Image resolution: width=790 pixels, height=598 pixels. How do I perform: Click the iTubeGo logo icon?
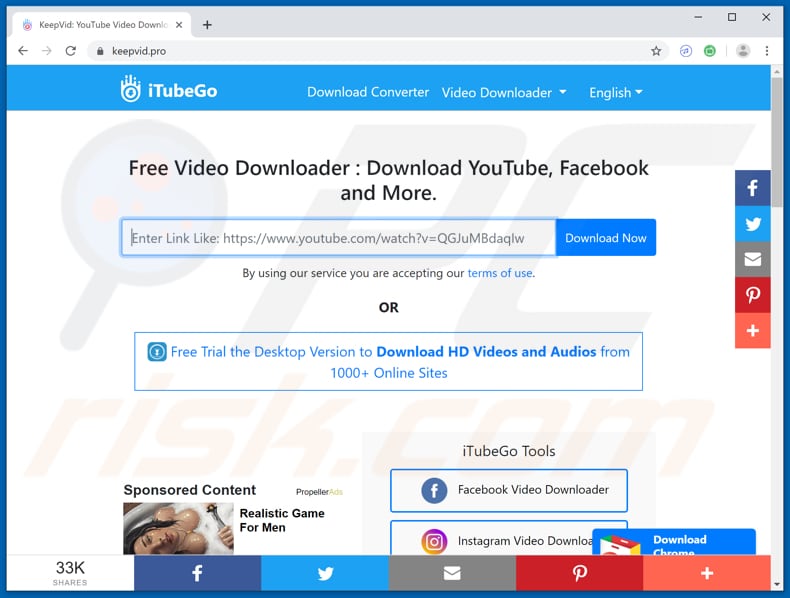(x=131, y=90)
